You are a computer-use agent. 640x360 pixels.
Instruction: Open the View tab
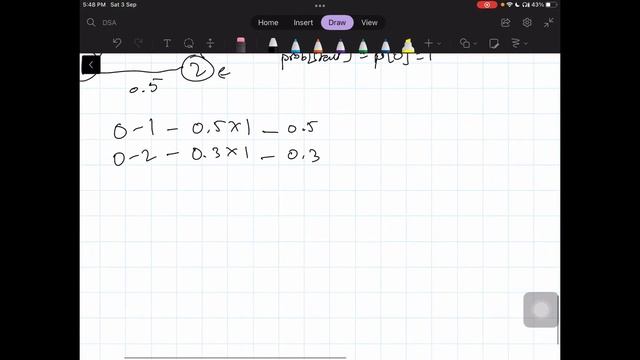tap(369, 23)
